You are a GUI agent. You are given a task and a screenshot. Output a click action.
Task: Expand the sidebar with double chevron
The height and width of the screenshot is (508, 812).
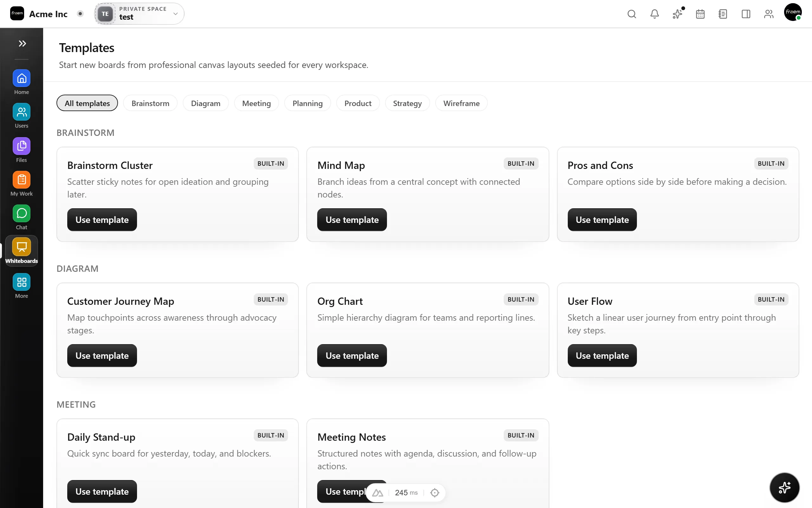[22, 43]
